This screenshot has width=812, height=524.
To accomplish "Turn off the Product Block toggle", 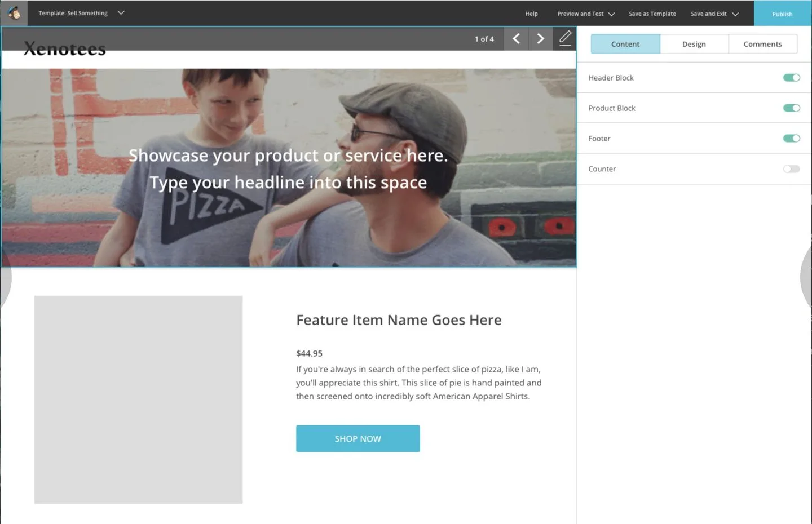I will 792,108.
